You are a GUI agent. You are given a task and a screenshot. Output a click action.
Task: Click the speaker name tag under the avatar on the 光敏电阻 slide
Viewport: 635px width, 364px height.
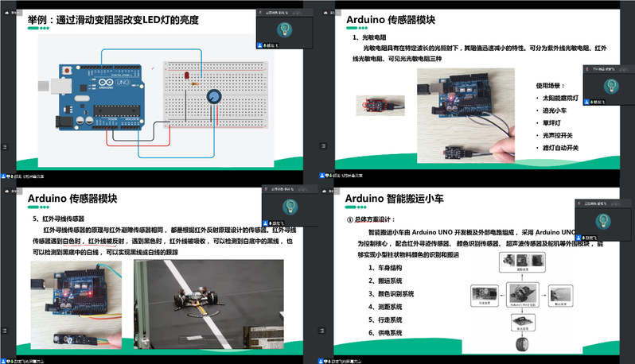pyautogui.click(x=595, y=102)
